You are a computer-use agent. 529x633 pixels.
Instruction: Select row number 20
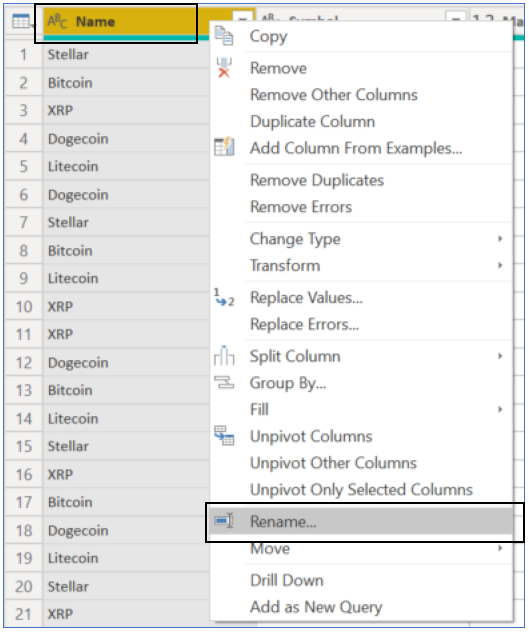[x=24, y=586]
